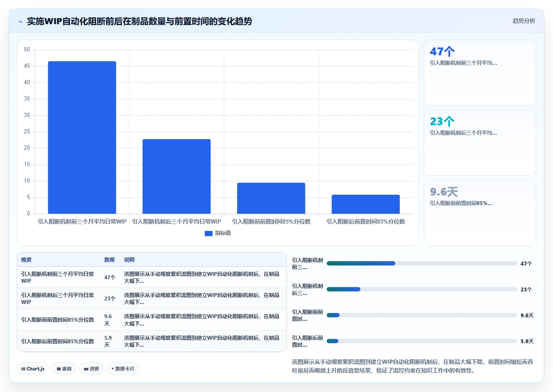Image resolution: width=553 pixels, height=392 pixels.
Task: Click the 5.9天 value beside progress bar
Action: 527,341
